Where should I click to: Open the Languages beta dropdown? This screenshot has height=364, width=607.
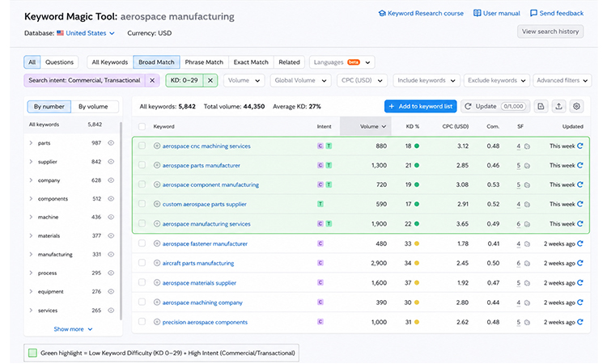click(x=342, y=62)
